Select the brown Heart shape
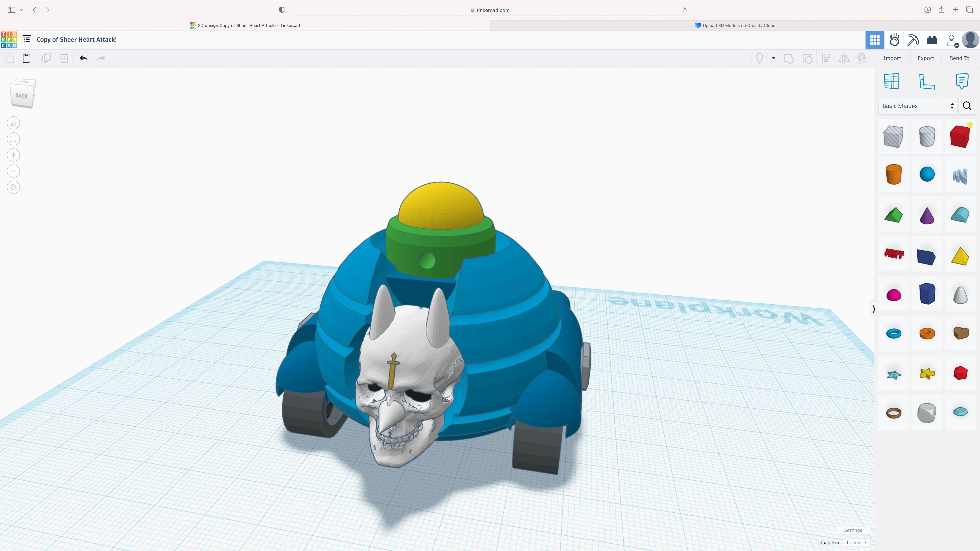This screenshot has width=980, height=551. pyautogui.click(x=961, y=333)
